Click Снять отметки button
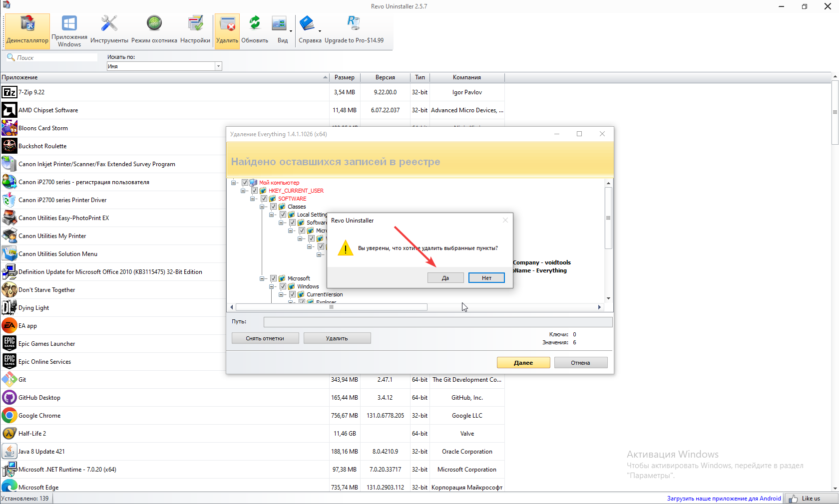Image resolution: width=839 pixels, height=504 pixels. point(265,338)
